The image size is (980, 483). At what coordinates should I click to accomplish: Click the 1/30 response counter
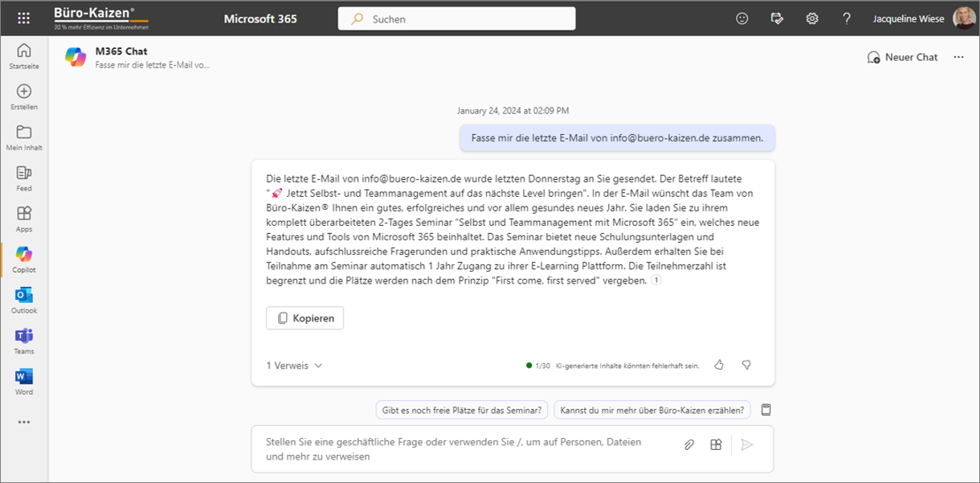click(x=542, y=366)
